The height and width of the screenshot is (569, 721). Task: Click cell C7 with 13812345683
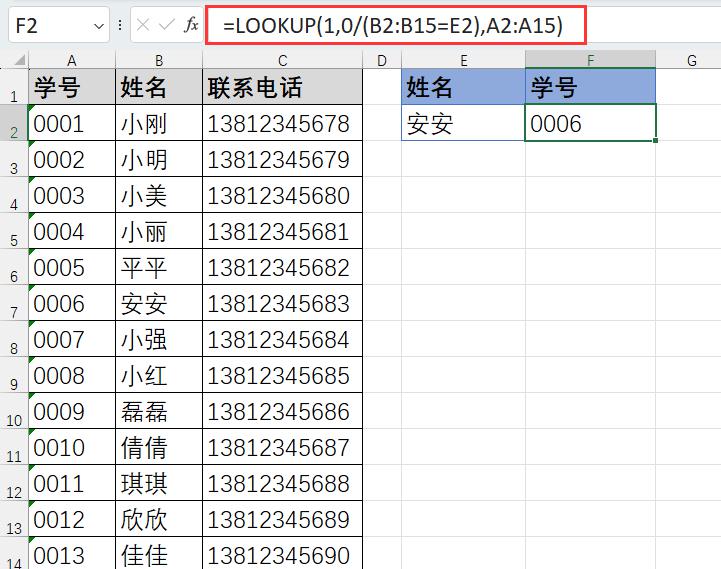tap(282, 303)
